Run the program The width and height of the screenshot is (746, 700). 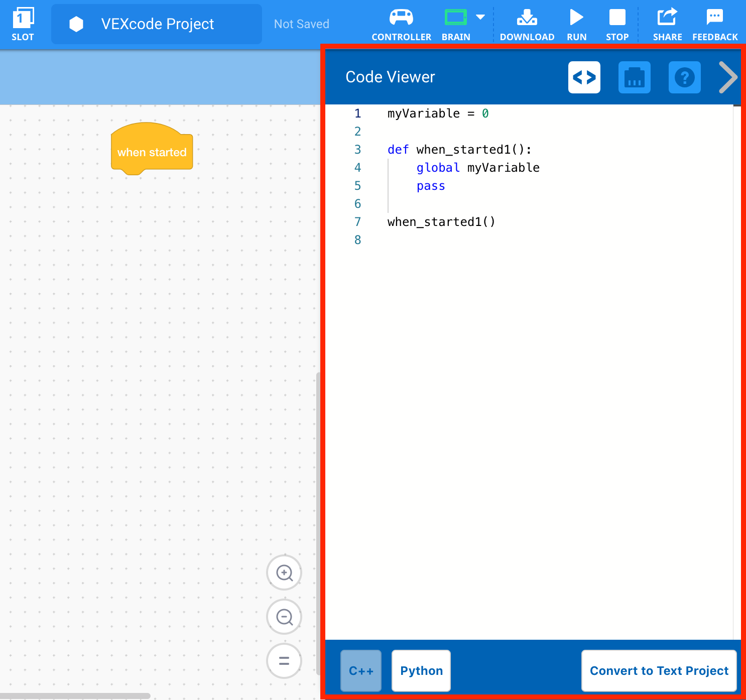[x=576, y=22]
